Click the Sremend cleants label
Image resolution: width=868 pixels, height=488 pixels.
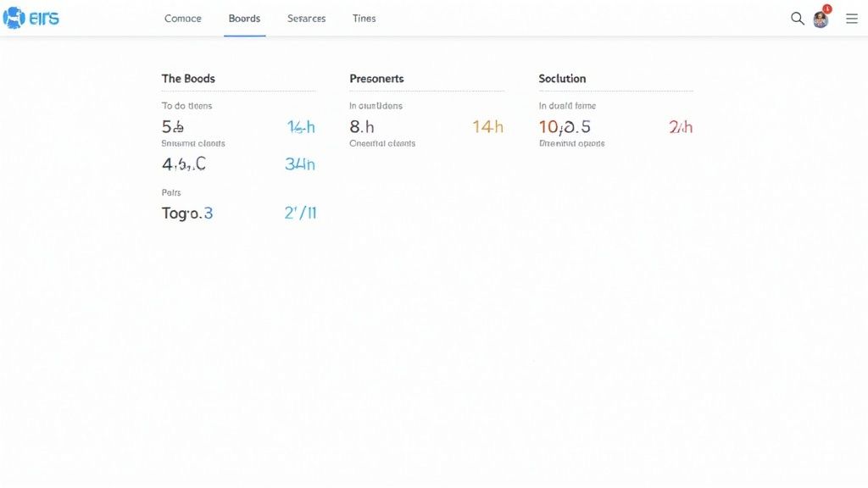tap(193, 143)
